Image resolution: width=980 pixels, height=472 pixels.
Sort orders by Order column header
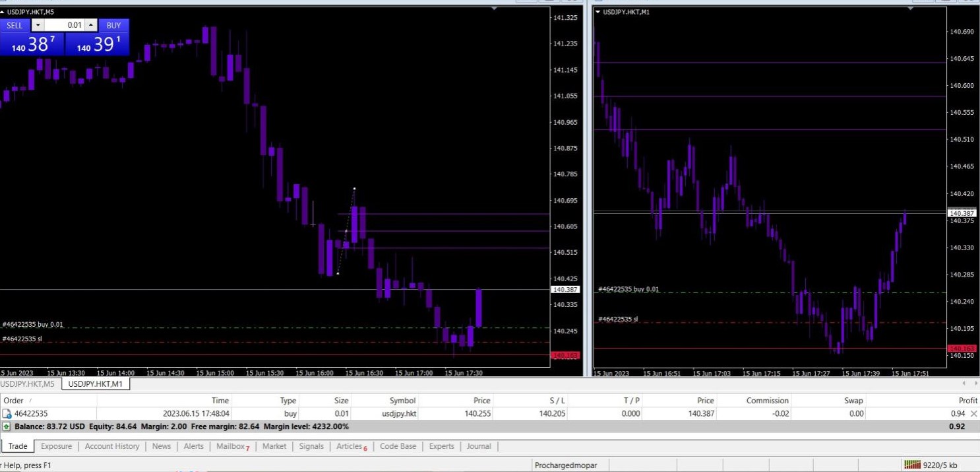14,401
